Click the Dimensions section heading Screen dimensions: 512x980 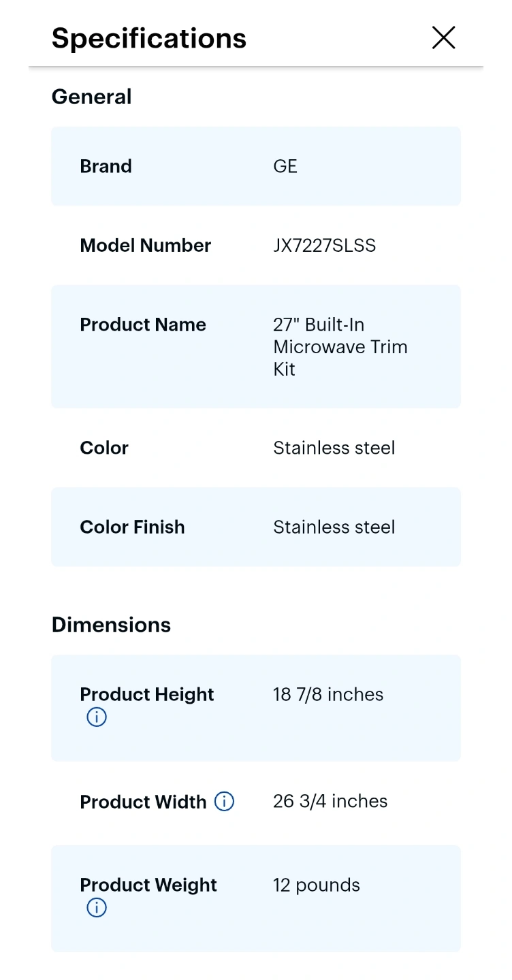[112, 625]
